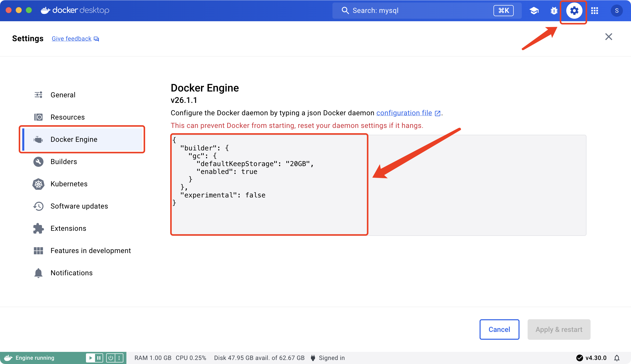This screenshot has width=631, height=364.
Task: Click the Features in development grid icon
Action: click(x=38, y=251)
